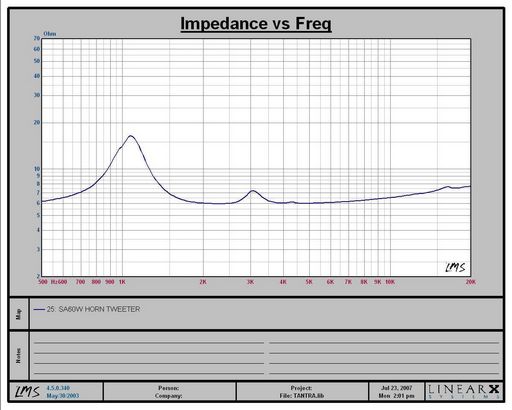Click the 2K frequency axis label
Viewport: 512px width, 410px height.
coord(203,282)
